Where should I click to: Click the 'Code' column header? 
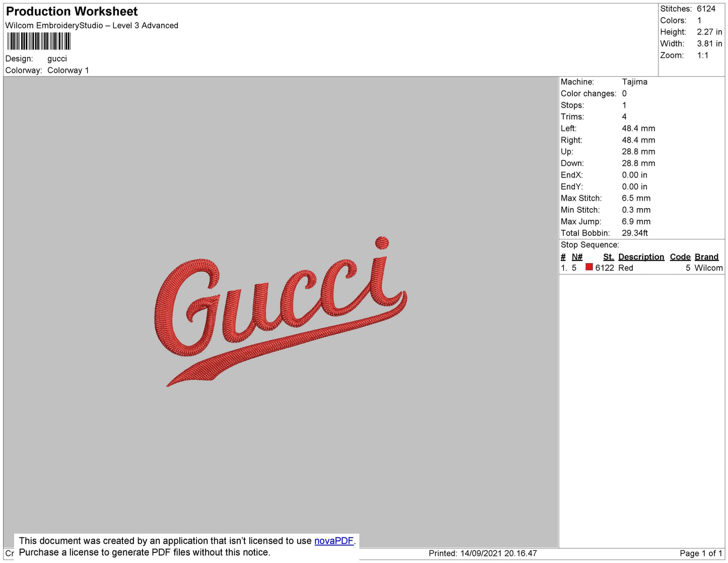pos(680,257)
